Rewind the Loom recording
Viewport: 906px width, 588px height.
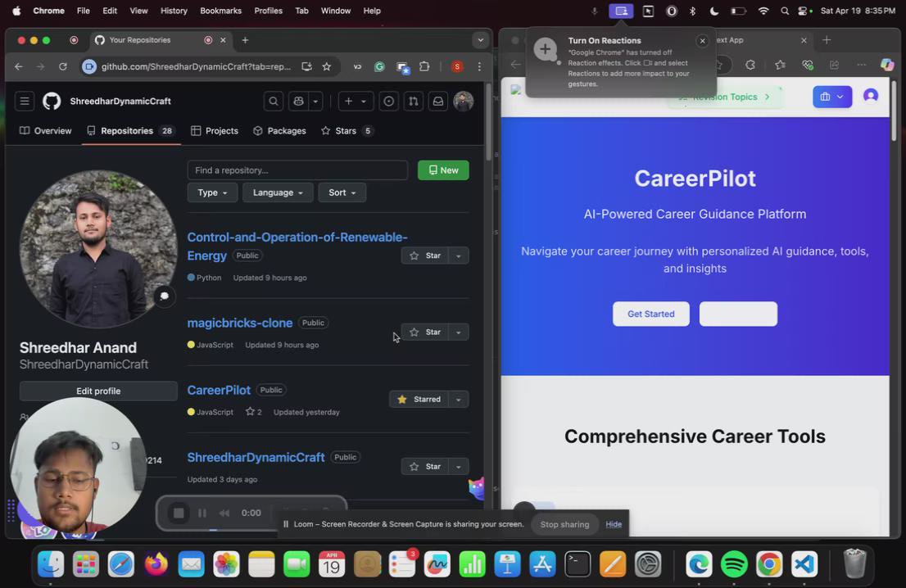[224, 513]
